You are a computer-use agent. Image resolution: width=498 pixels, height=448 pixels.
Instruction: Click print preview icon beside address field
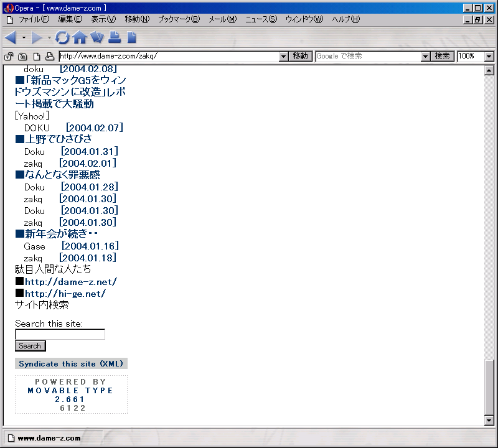pyautogui.click(x=50, y=57)
